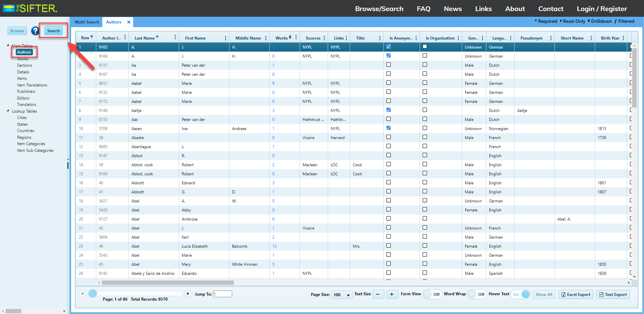Screen dimensions: 644x314
Task: Collapse the Main Tables tree node
Action: [8, 45]
